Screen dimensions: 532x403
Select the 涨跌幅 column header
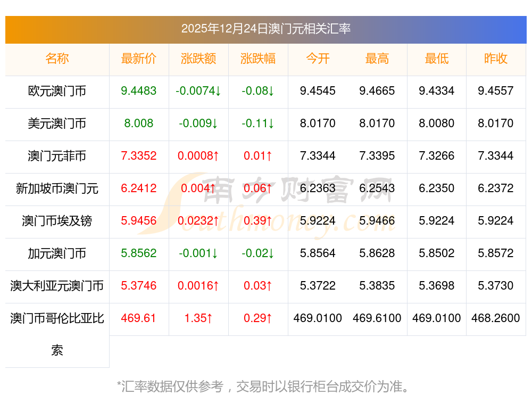[x=258, y=59]
